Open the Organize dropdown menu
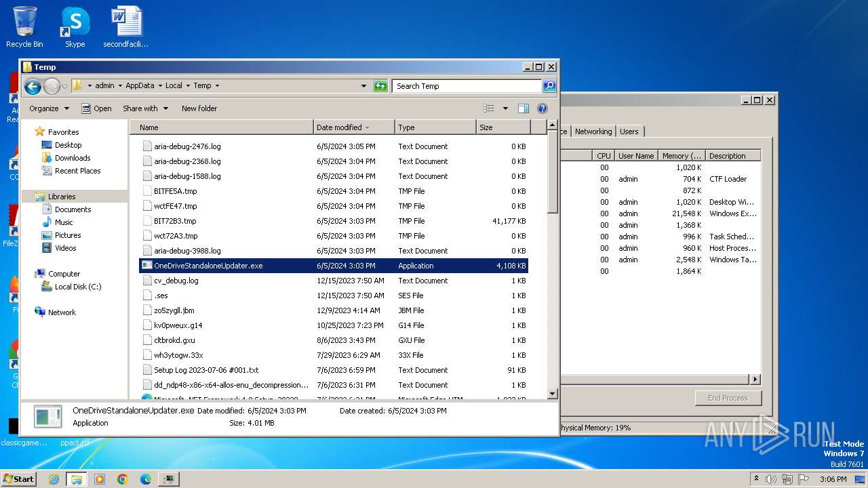Screen dimensions: 868x488 pyautogui.click(x=49, y=108)
